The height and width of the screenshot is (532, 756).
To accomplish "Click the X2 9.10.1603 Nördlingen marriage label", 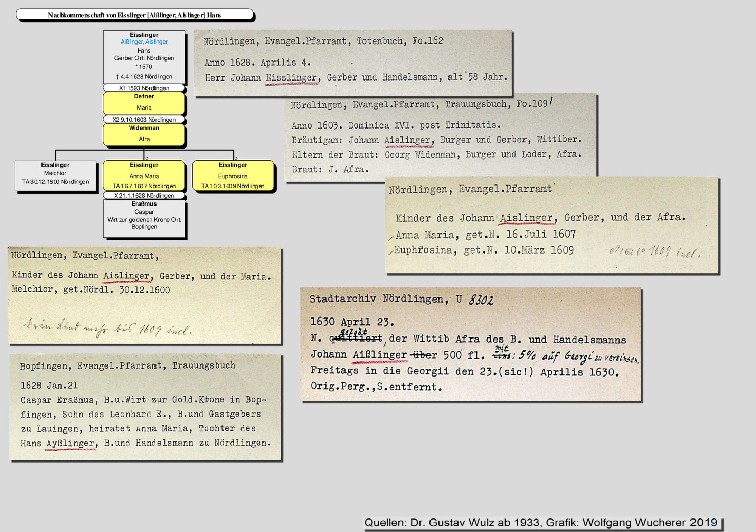I will click(144, 119).
